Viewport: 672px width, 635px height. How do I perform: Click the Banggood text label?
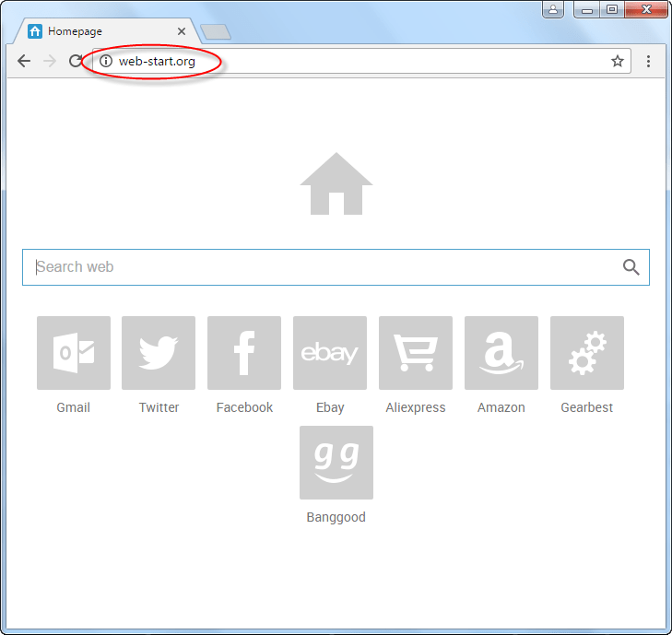coord(336,517)
